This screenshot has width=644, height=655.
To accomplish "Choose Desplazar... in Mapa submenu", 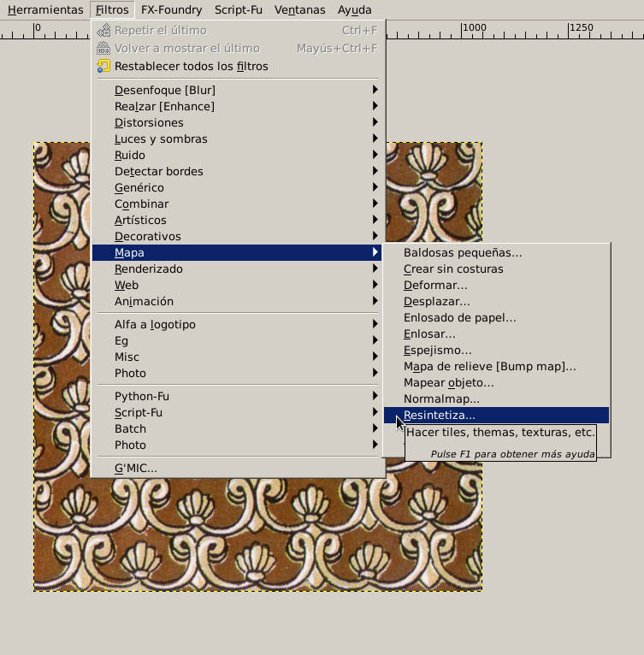I will pyautogui.click(x=496, y=302).
